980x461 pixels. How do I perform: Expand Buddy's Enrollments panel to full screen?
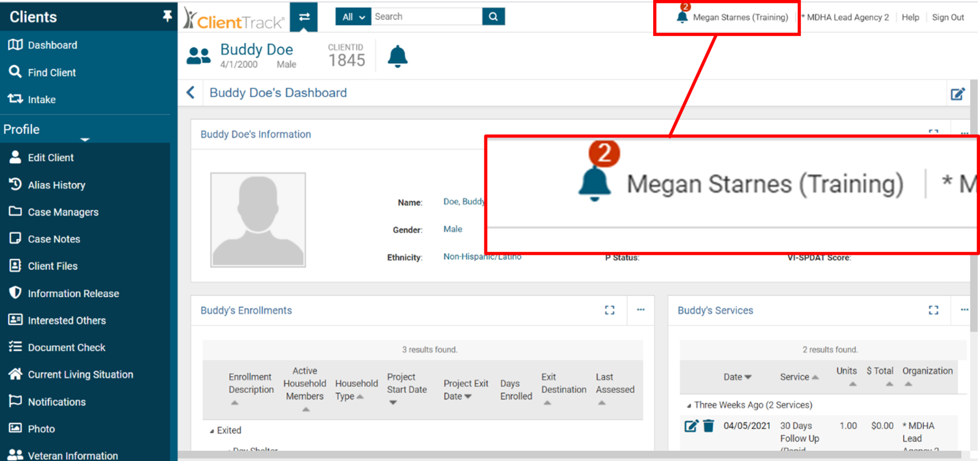tap(610, 310)
